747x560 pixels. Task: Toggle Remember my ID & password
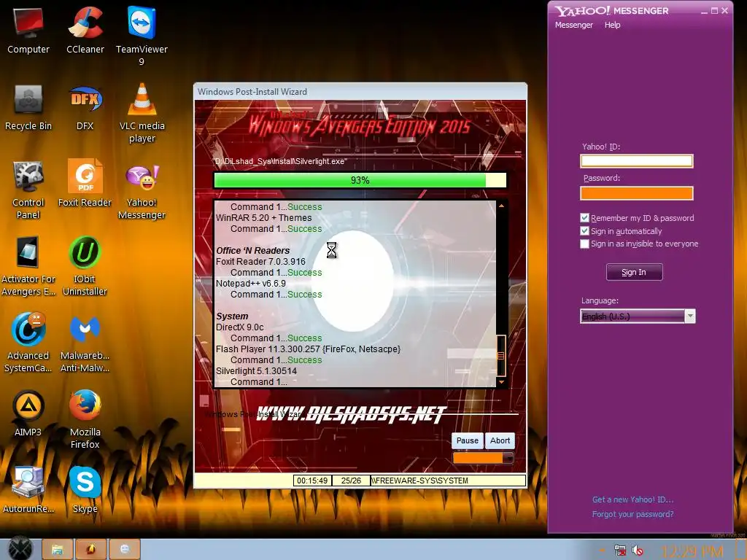pos(584,218)
